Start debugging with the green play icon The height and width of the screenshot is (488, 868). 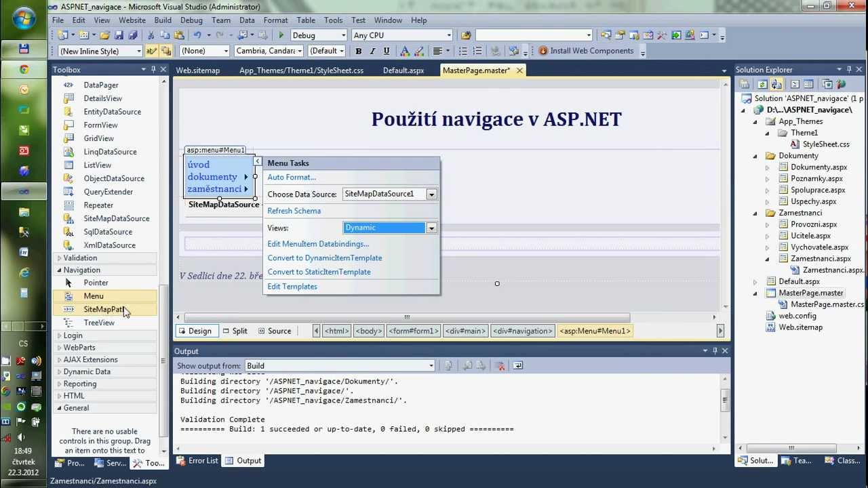[x=281, y=35]
